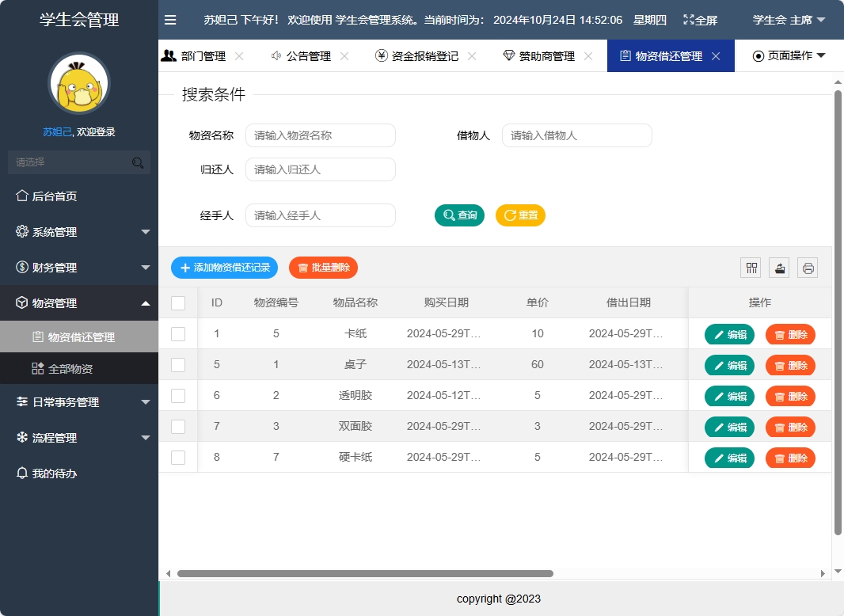Check the select-all checkbox in the table header
The width and height of the screenshot is (844, 616).
click(178, 302)
